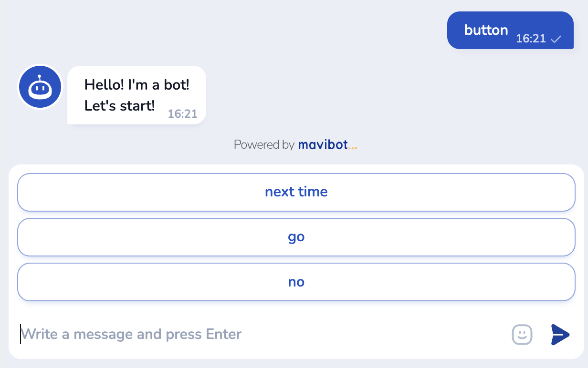This screenshot has width=588, height=368.
Task: Send message with the paper plane icon
Action: point(560,334)
